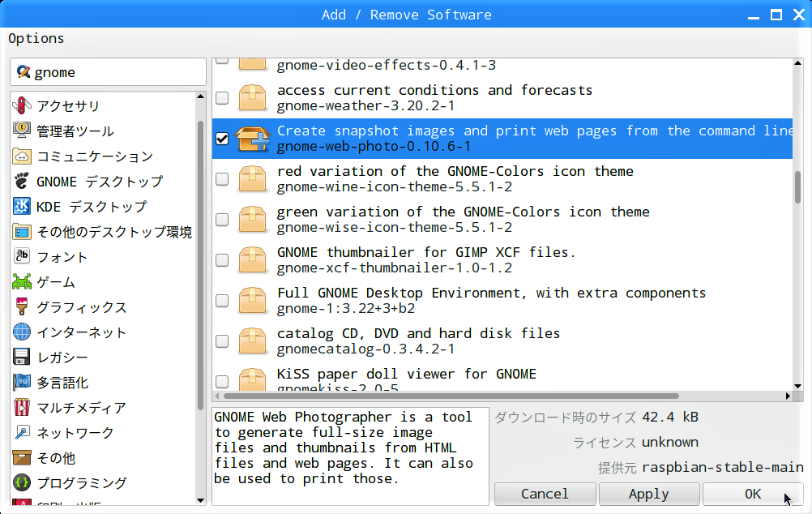Click the gnome-xcf-thumbnailer package icon

(252, 259)
